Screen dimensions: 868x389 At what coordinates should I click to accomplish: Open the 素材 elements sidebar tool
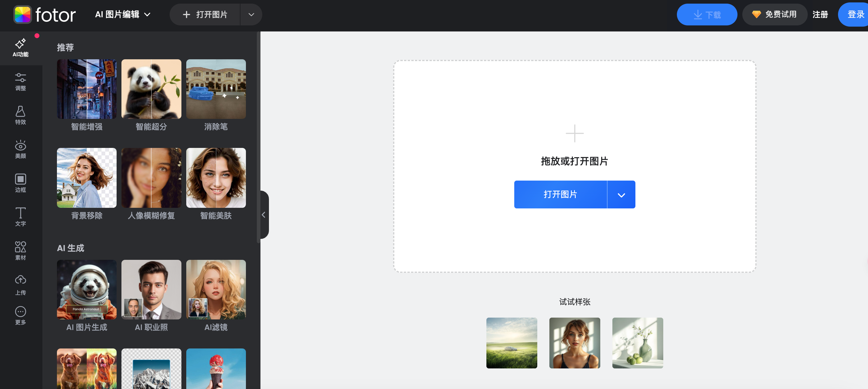pyautogui.click(x=21, y=251)
